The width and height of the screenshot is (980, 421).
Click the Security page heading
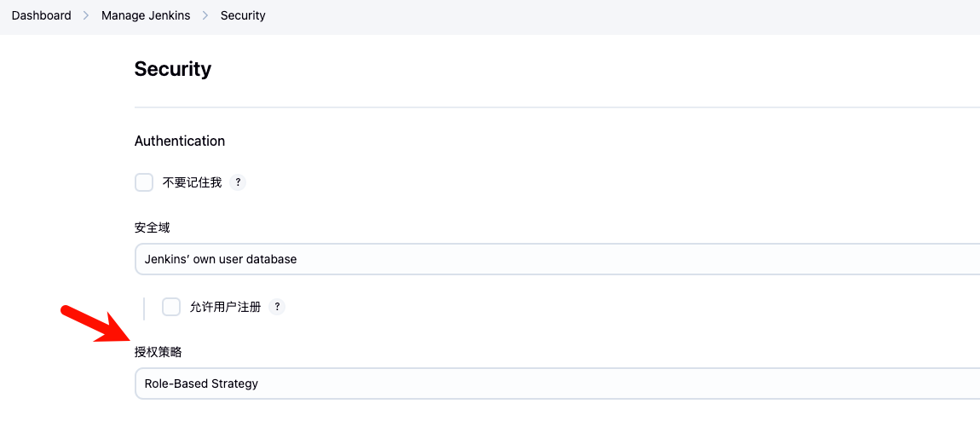(x=173, y=69)
